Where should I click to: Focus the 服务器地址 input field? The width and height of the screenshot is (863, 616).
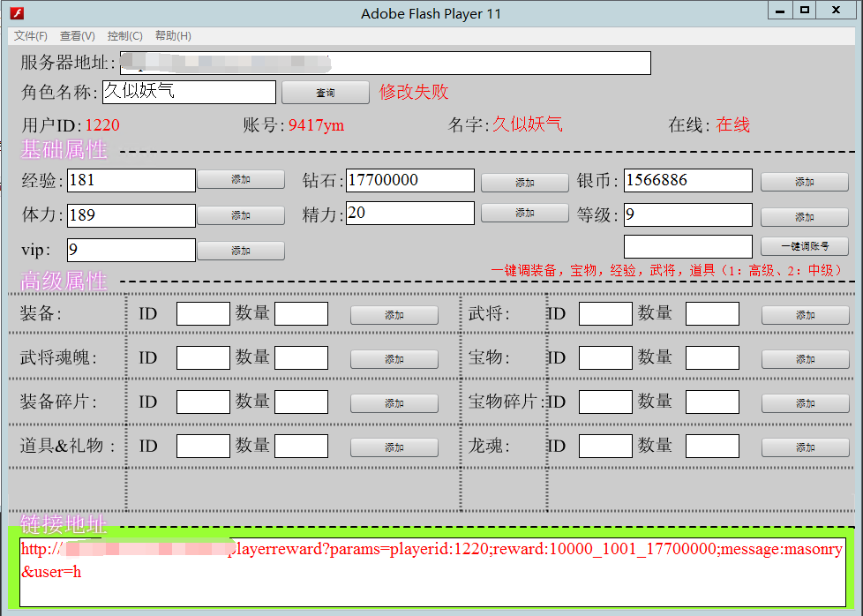pyautogui.click(x=386, y=64)
